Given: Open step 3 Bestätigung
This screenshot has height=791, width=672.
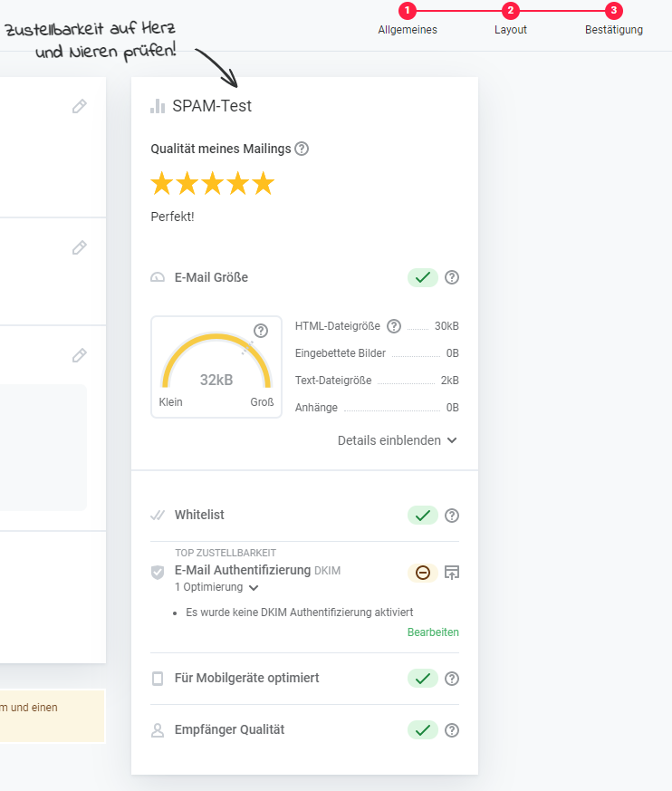Looking at the screenshot, I should [x=614, y=12].
